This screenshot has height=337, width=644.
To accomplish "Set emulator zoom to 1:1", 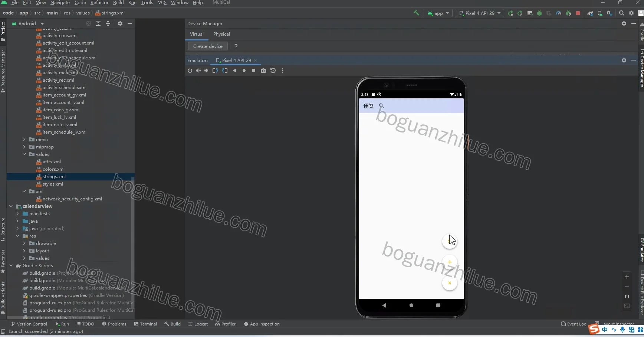I will point(627,296).
